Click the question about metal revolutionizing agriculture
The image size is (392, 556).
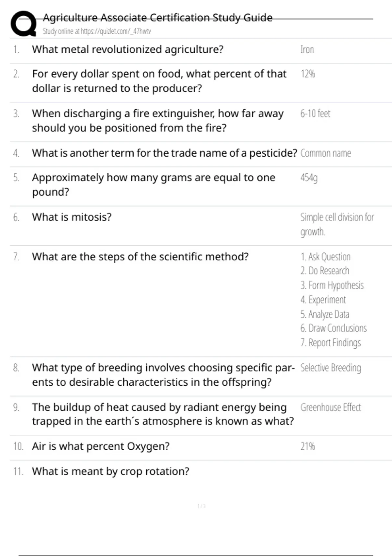[128, 49]
